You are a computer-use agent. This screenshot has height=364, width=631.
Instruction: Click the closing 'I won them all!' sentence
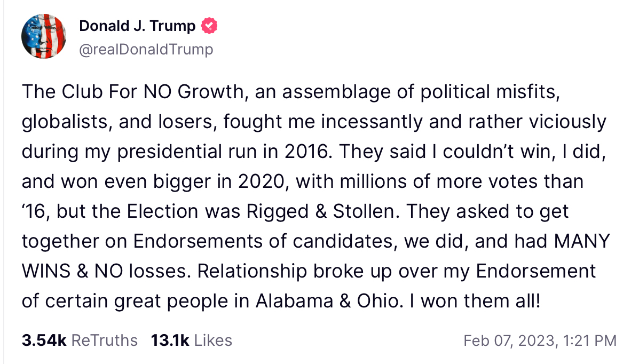click(475, 301)
